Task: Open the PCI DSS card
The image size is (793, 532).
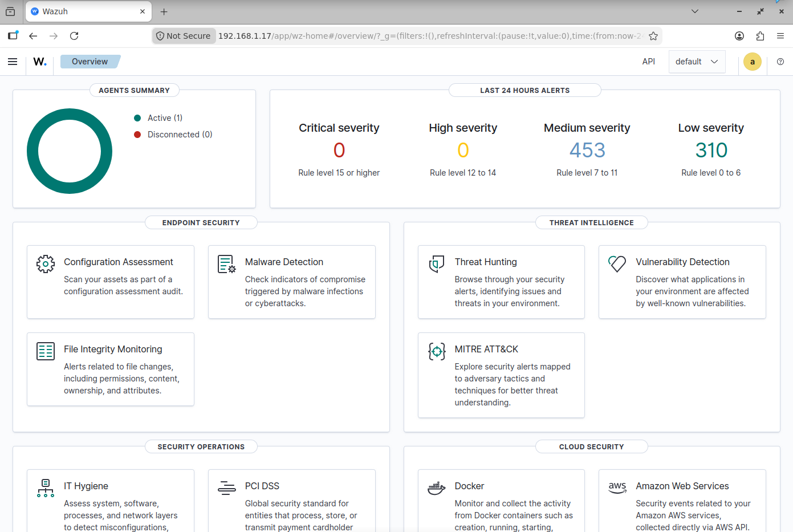Action: click(292, 501)
